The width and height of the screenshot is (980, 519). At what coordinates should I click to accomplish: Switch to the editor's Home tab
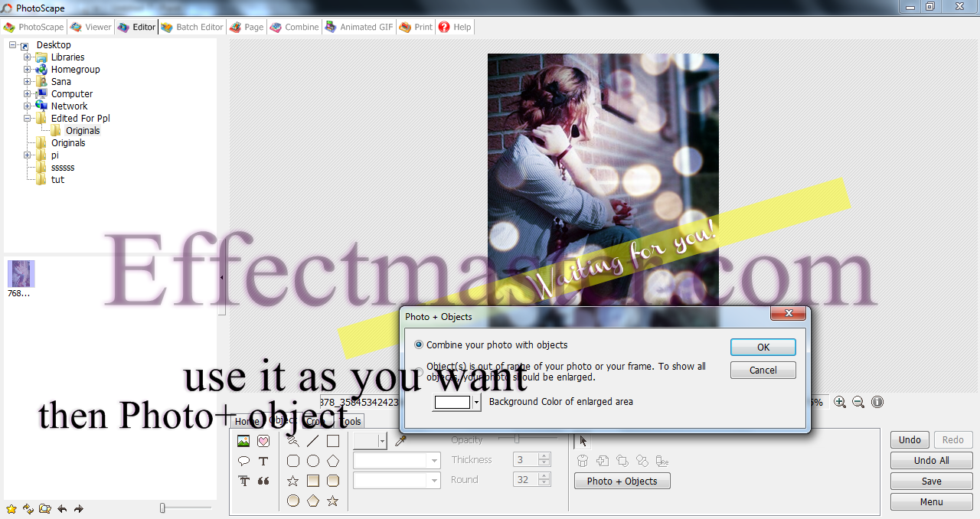[x=247, y=422]
